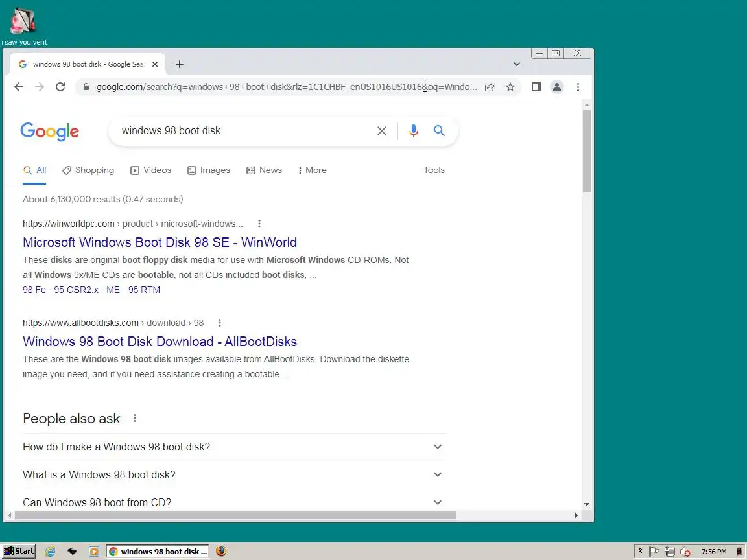View site information via padlock icon
The width and height of the screenshot is (747, 560).
click(x=86, y=87)
